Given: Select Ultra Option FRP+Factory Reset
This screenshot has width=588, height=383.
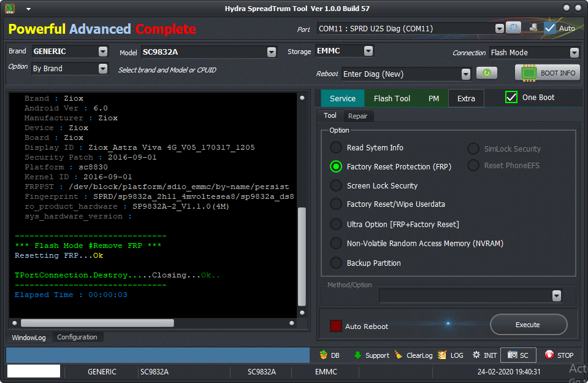Looking at the screenshot, I should (x=335, y=224).
